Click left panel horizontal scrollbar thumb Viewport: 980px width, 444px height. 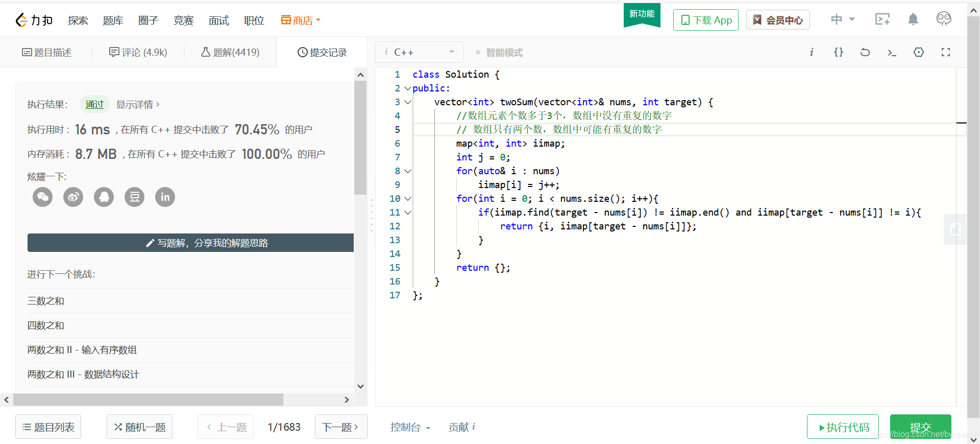pyautogui.click(x=148, y=400)
